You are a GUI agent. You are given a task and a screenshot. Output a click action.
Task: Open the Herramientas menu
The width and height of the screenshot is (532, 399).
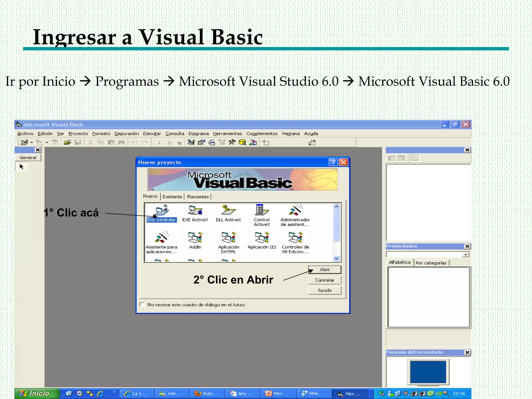(227, 134)
